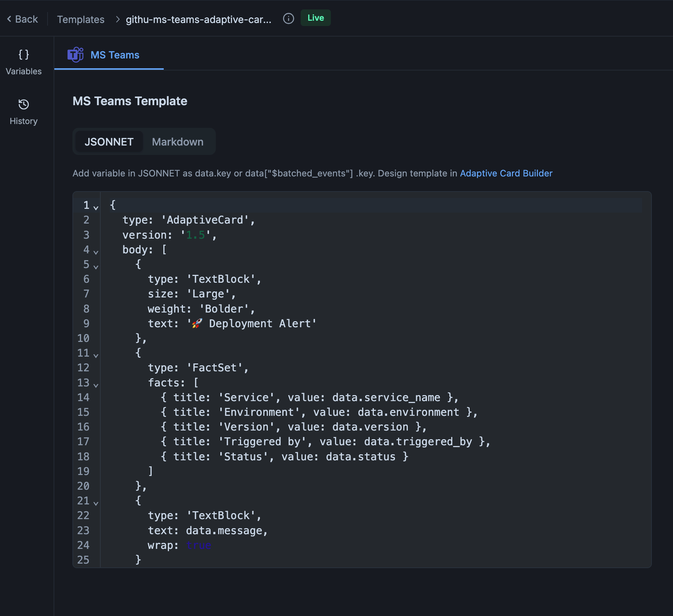Click the data.status variable

pyautogui.click(x=361, y=457)
